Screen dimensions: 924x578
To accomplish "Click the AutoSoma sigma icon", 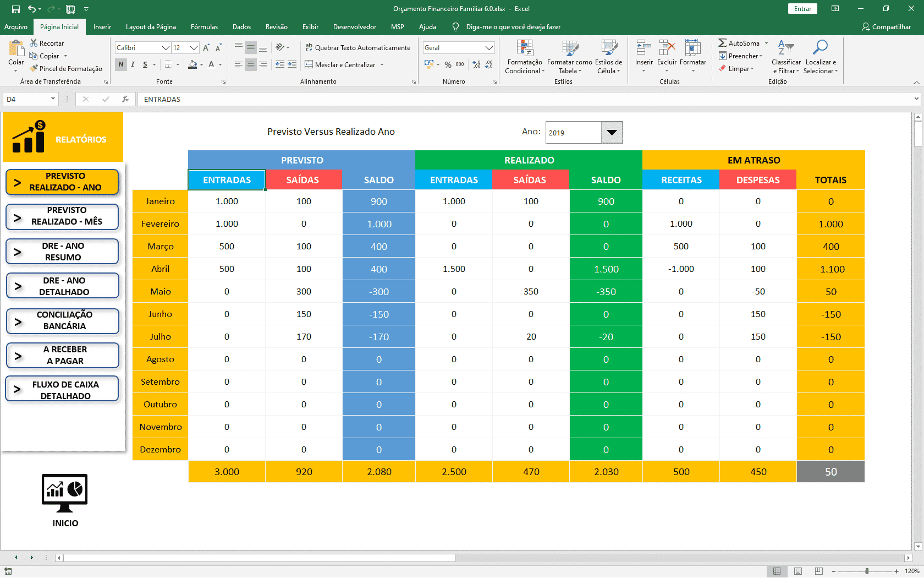I will 722,43.
